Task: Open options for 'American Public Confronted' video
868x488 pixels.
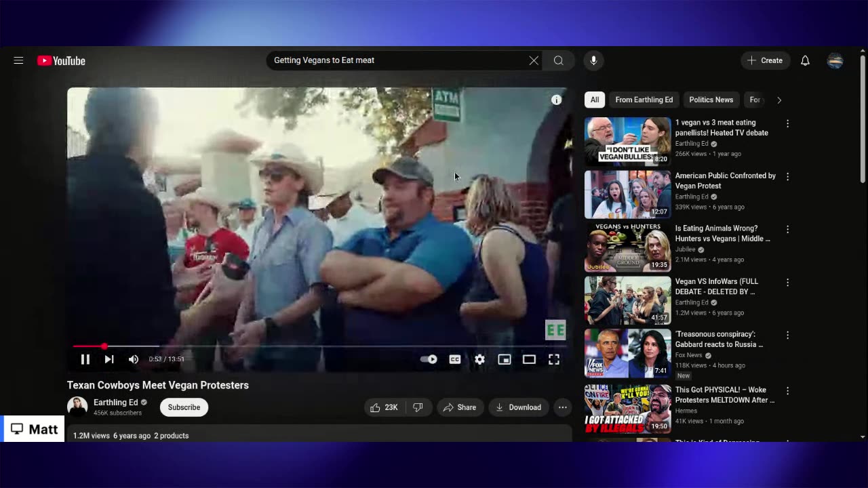Action: (787, 176)
